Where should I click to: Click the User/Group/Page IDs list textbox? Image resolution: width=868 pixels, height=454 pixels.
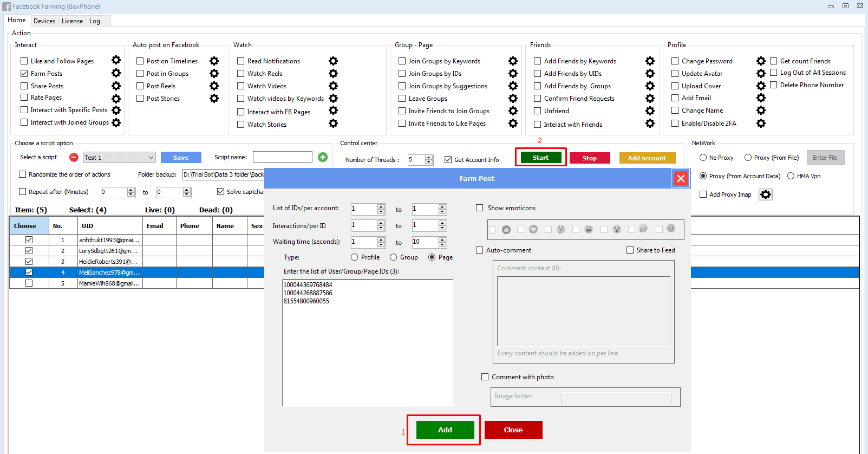(368, 342)
